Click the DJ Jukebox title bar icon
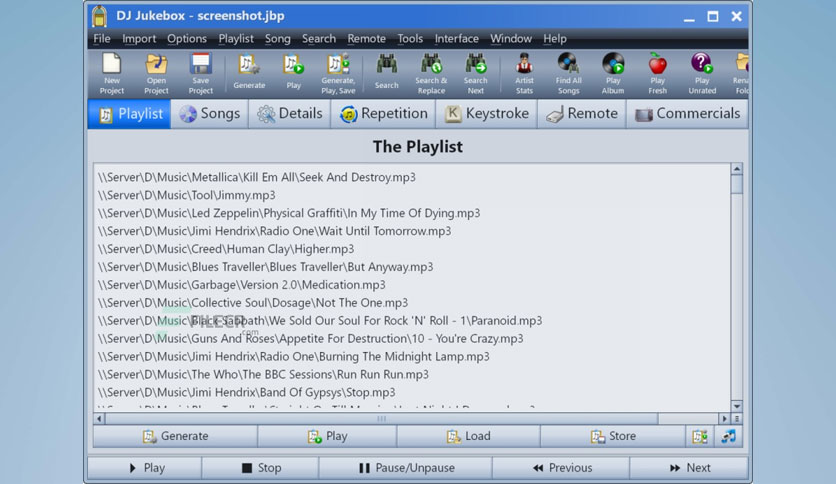This screenshot has width=836, height=484. pyautogui.click(x=100, y=16)
